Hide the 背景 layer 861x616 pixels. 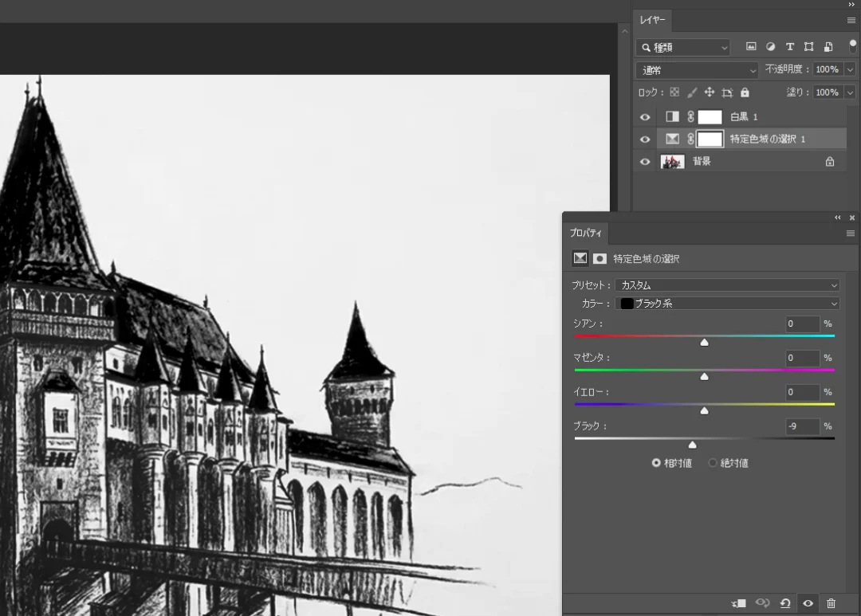point(645,162)
